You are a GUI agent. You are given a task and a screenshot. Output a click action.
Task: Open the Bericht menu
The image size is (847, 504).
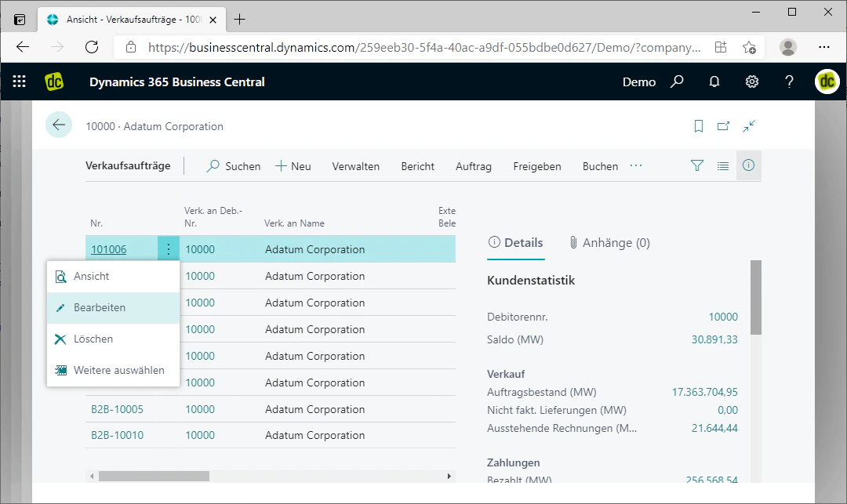[417, 166]
